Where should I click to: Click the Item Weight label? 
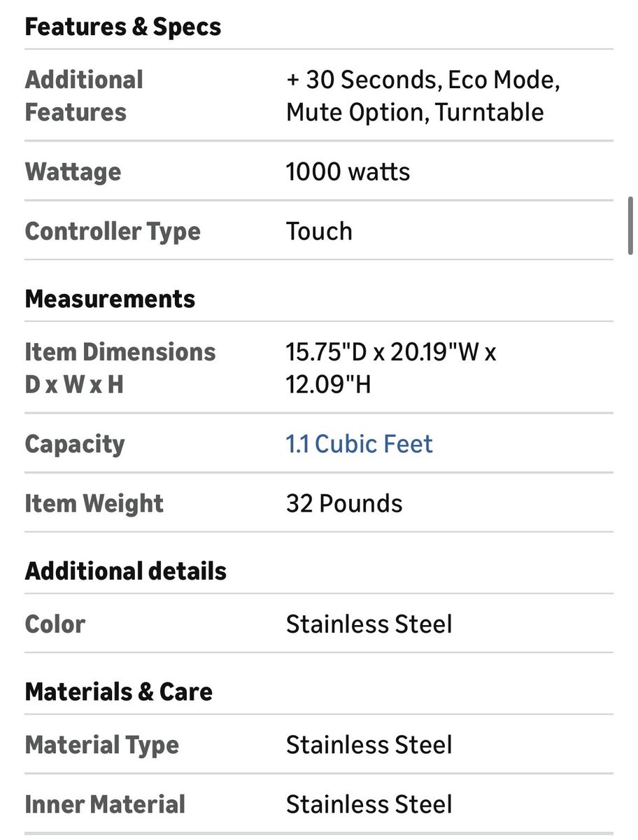[94, 503]
